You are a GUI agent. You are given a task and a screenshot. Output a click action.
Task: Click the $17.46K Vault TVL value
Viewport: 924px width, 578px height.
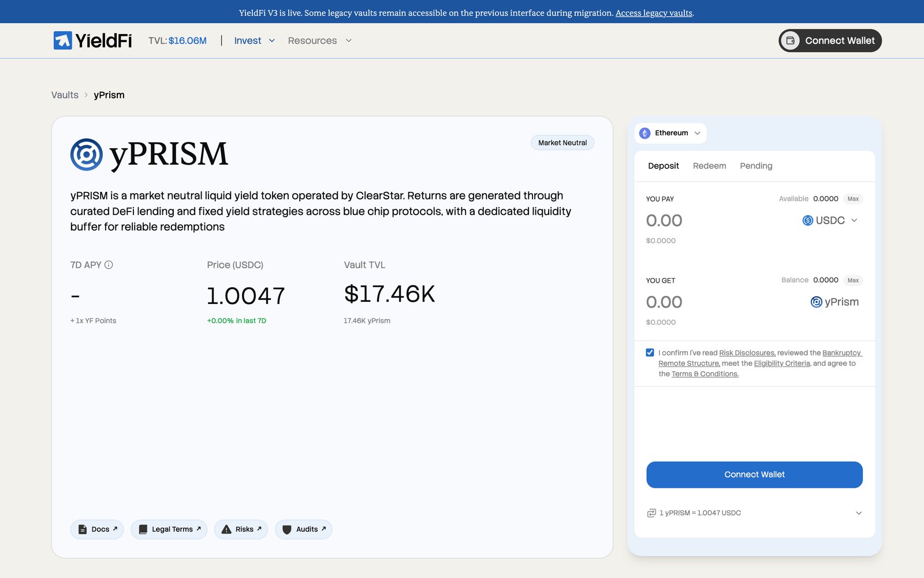(389, 294)
